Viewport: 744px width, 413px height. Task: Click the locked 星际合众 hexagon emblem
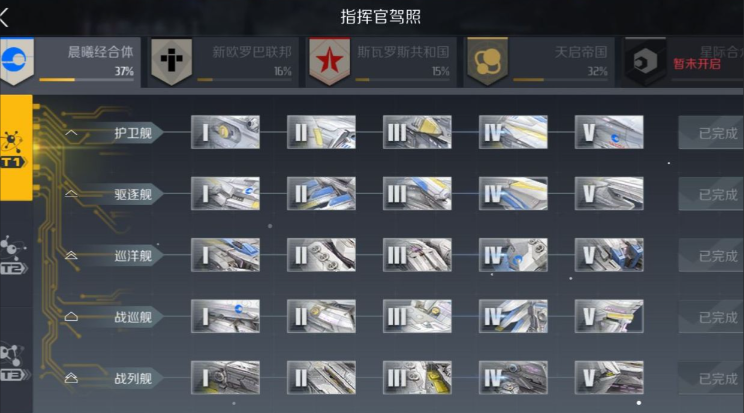645,62
